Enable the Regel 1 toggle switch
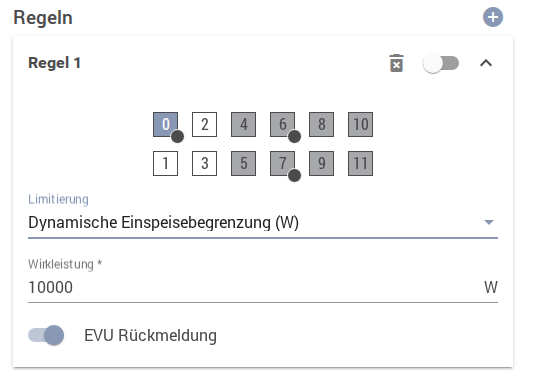The width and height of the screenshot is (533, 376). (x=441, y=63)
